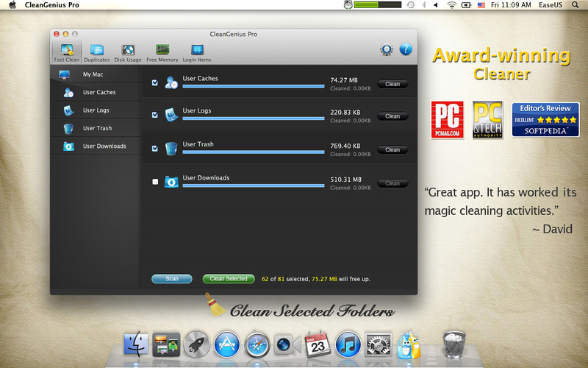Open iTunes from the Dock
This screenshot has width=588, height=368.
pos(348,344)
